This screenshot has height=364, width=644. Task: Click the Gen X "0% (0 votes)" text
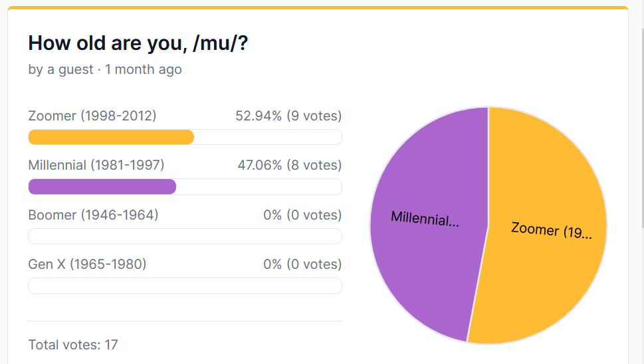click(x=302, y=264)
